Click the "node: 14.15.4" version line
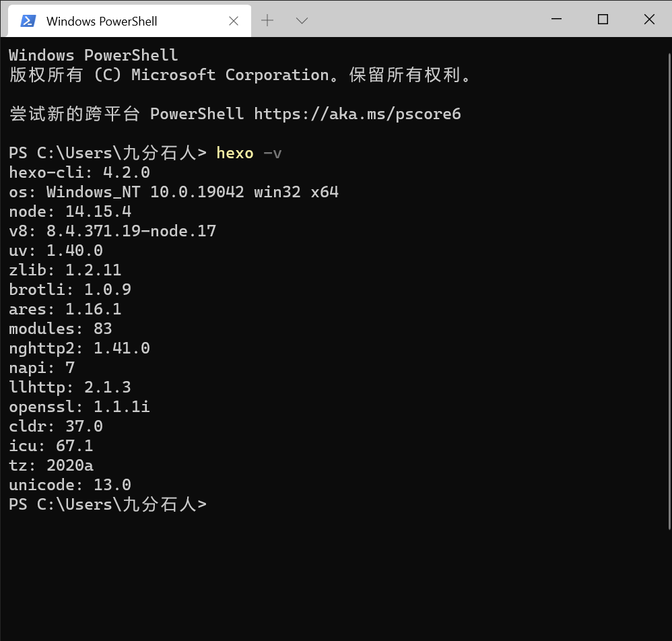Screen dimensions: 672x641 [x=70, y=212]
